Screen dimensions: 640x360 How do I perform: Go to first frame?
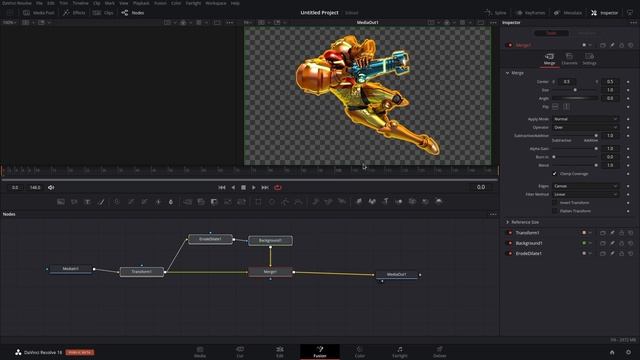tap(222, 187)
